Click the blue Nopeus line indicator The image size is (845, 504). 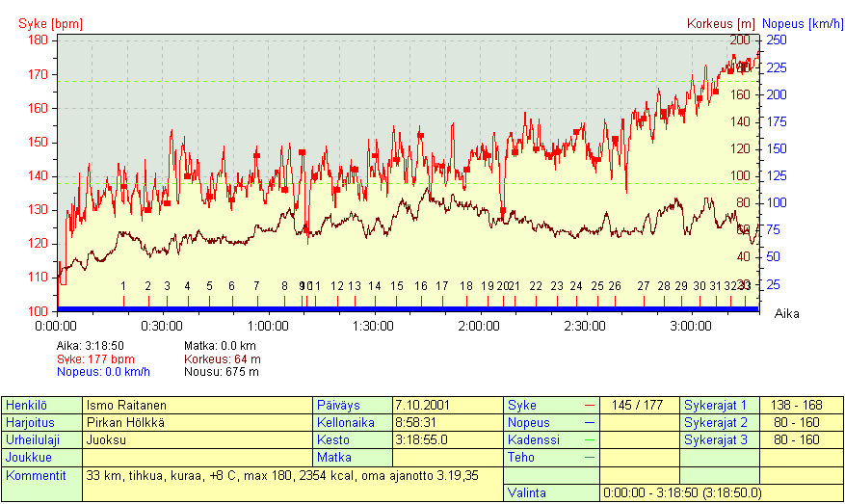click(x=589, y=423)
